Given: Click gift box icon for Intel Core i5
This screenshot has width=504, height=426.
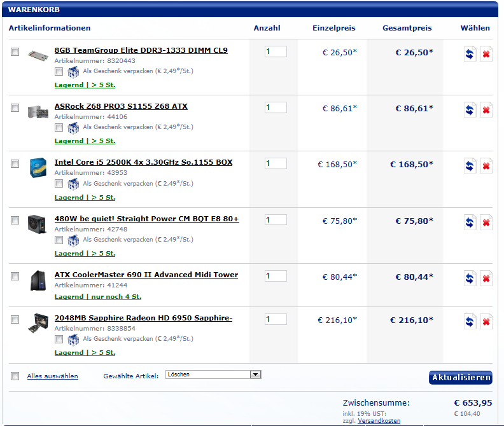Looking at the screenshot, I should point(73,184).
